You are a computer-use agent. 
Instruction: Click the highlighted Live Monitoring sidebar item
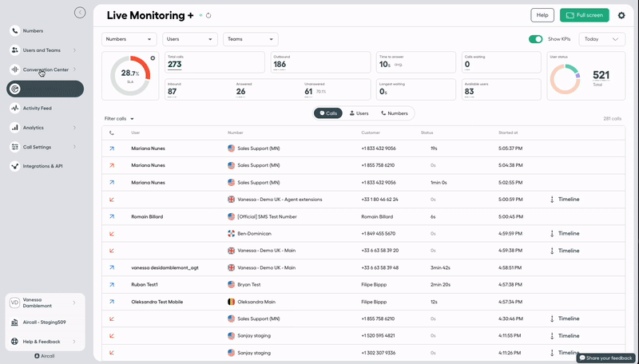click(x=45, y=89)
